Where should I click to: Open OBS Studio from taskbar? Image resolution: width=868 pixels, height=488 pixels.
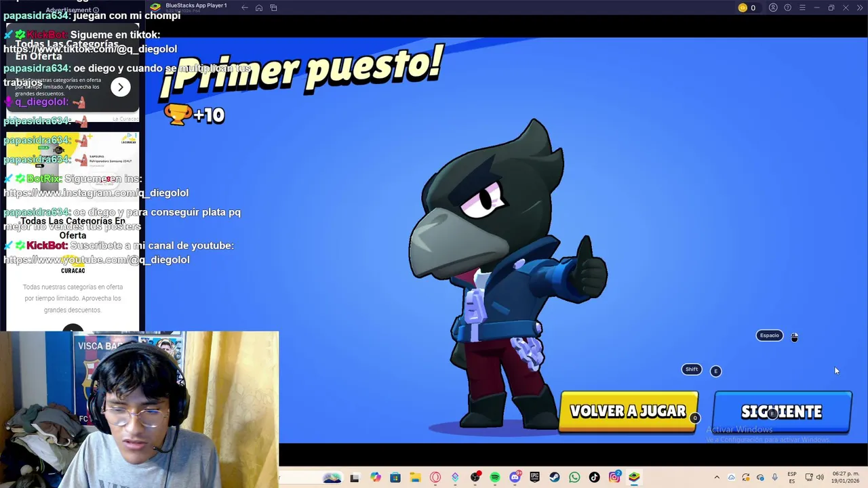click(475, 478)
